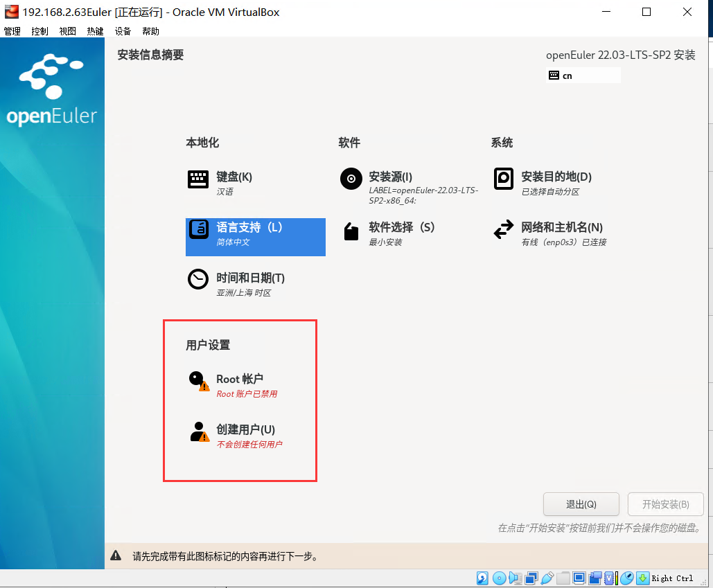
Task: Maximize the VirtualBox window
Action: coord(646,12)
